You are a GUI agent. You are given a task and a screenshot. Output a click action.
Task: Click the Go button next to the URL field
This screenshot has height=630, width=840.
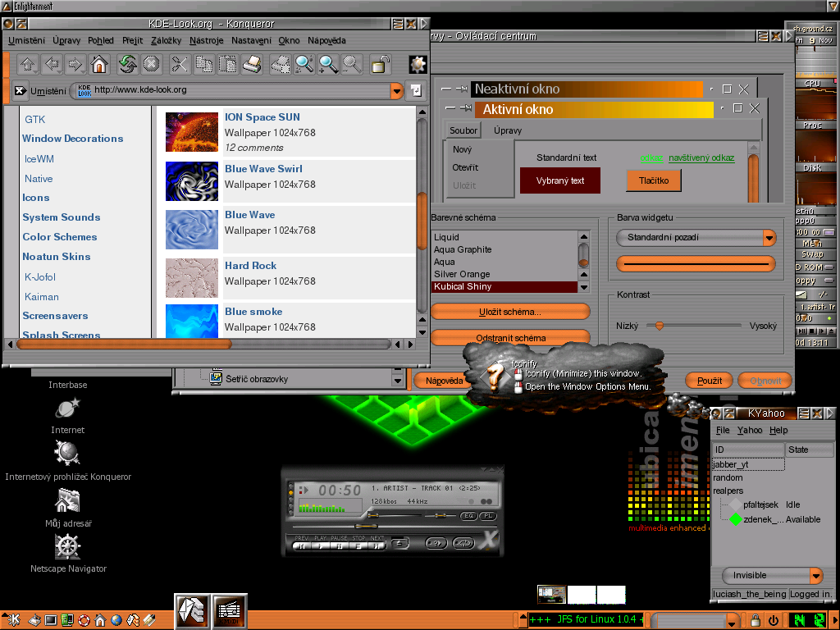(x=416, y=90)
